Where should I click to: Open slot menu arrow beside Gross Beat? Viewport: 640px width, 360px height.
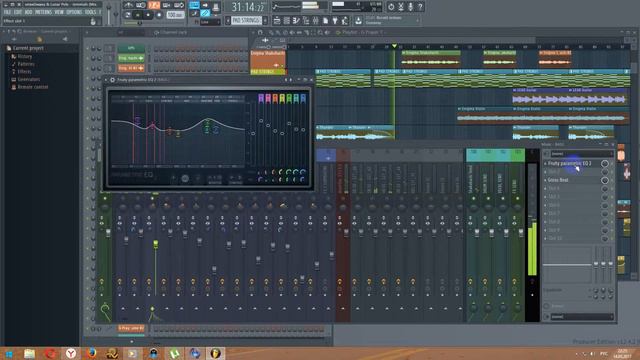click(545, 180)
